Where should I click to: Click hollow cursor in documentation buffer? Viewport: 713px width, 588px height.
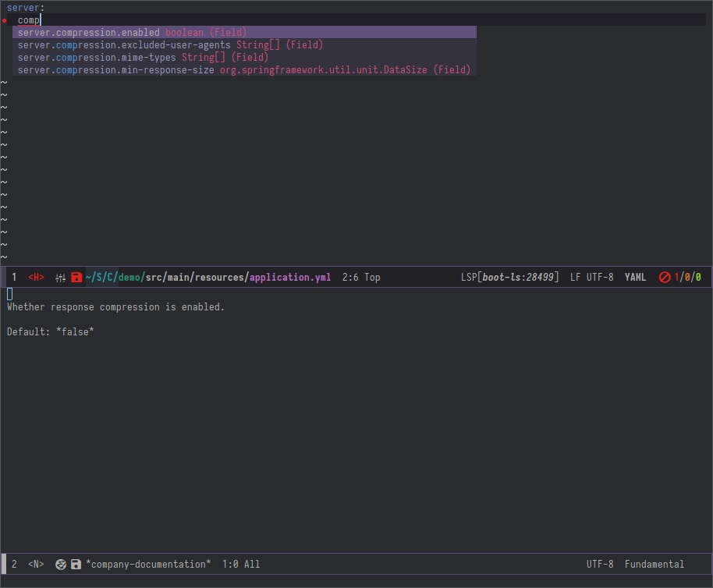[10, 294]
